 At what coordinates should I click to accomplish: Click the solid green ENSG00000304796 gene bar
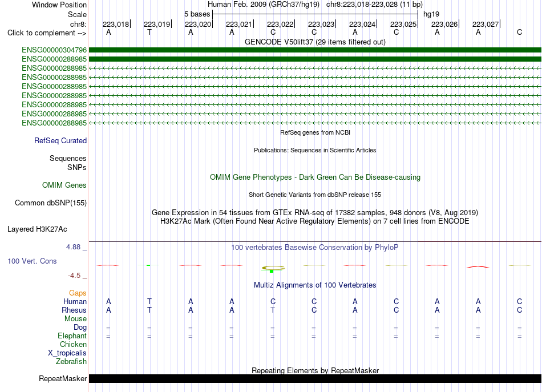click(x=315, y=50)
